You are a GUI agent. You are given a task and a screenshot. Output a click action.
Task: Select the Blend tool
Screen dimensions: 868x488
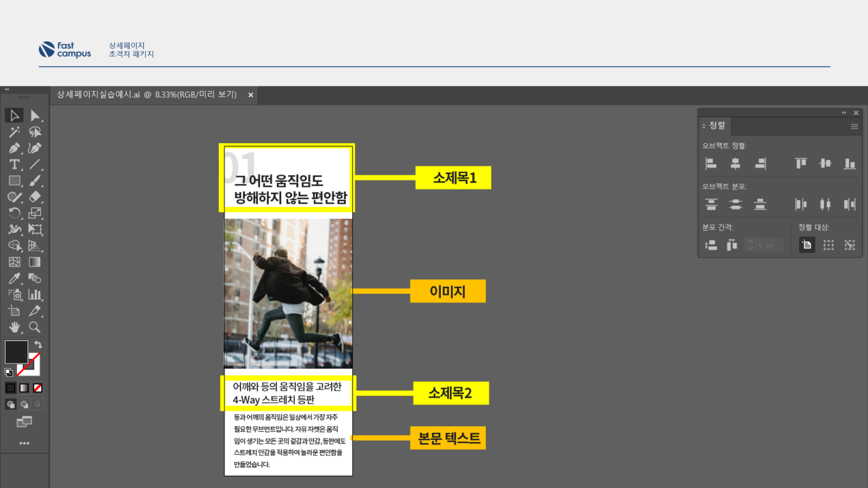[35, 278]
